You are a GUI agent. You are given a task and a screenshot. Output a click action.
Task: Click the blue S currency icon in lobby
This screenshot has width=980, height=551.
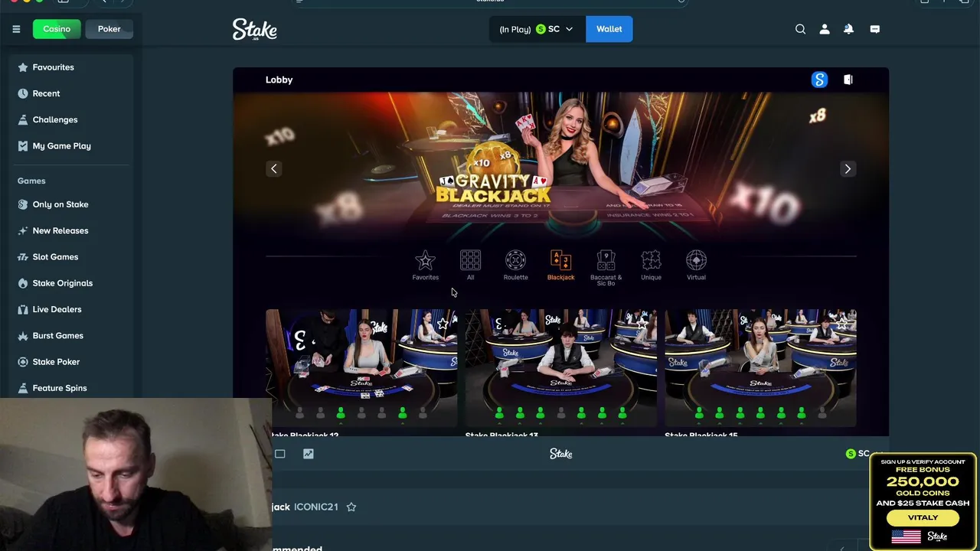(819, 80)
